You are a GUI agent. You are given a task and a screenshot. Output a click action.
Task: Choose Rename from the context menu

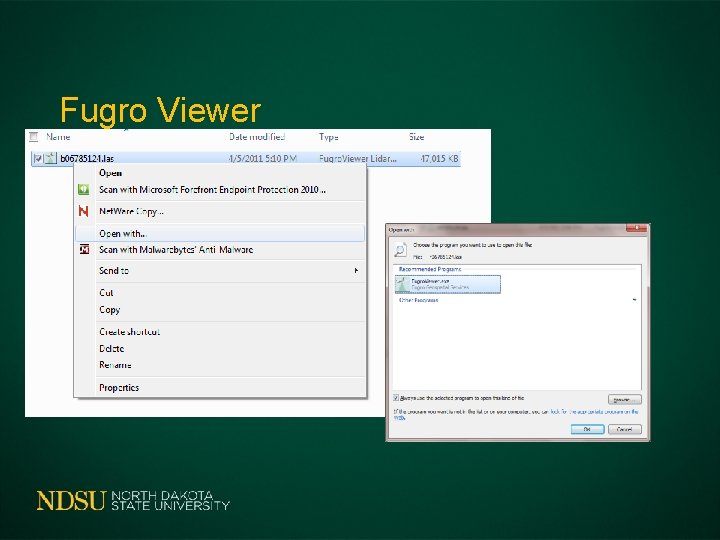115,365
